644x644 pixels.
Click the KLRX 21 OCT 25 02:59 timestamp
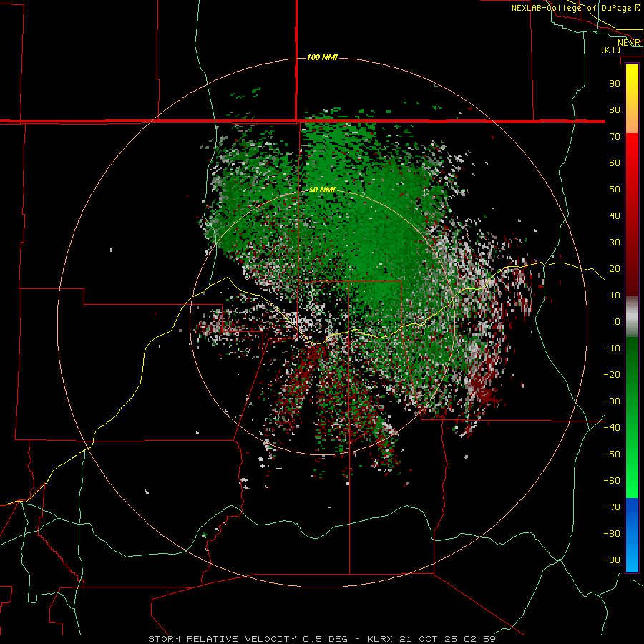(x=431, y=639)
